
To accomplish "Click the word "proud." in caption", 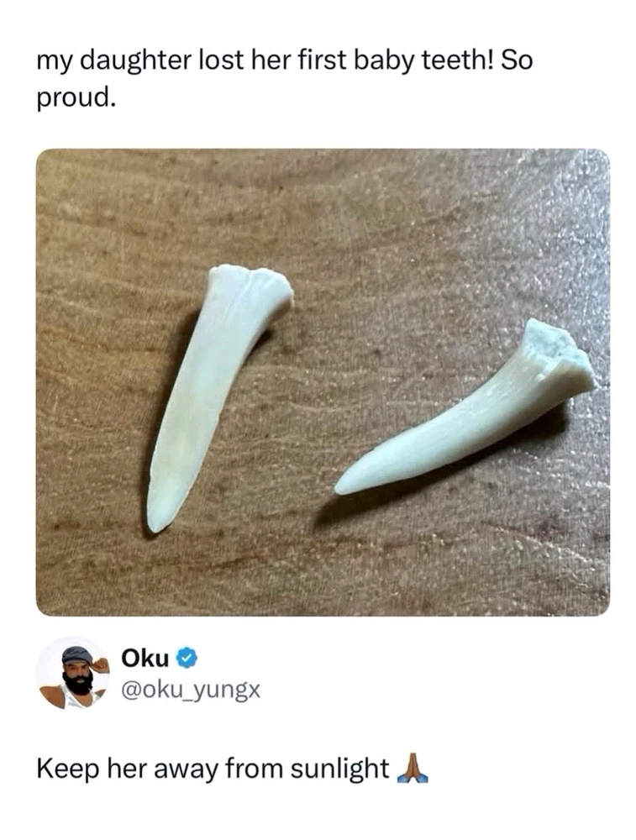I will click(x=76, y=97).
